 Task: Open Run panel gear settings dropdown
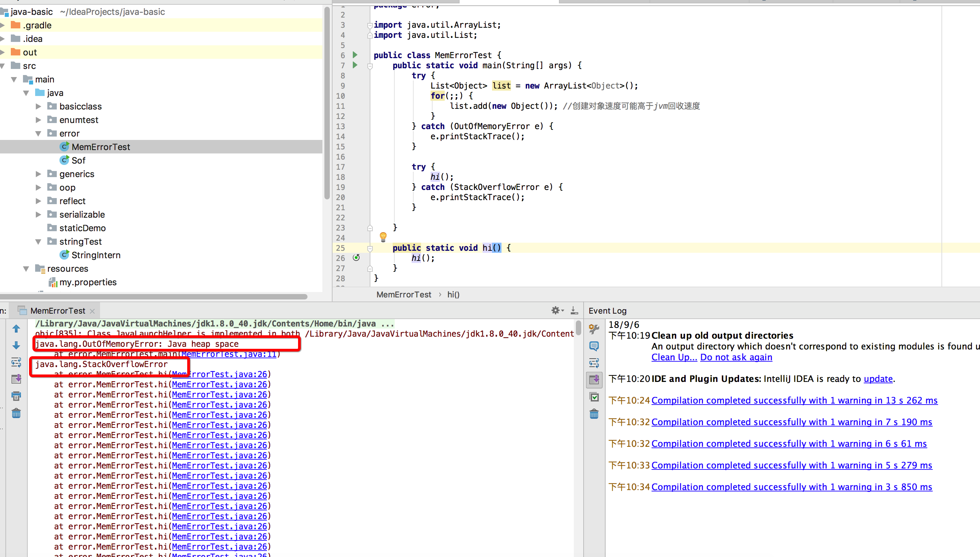point(557,311)
